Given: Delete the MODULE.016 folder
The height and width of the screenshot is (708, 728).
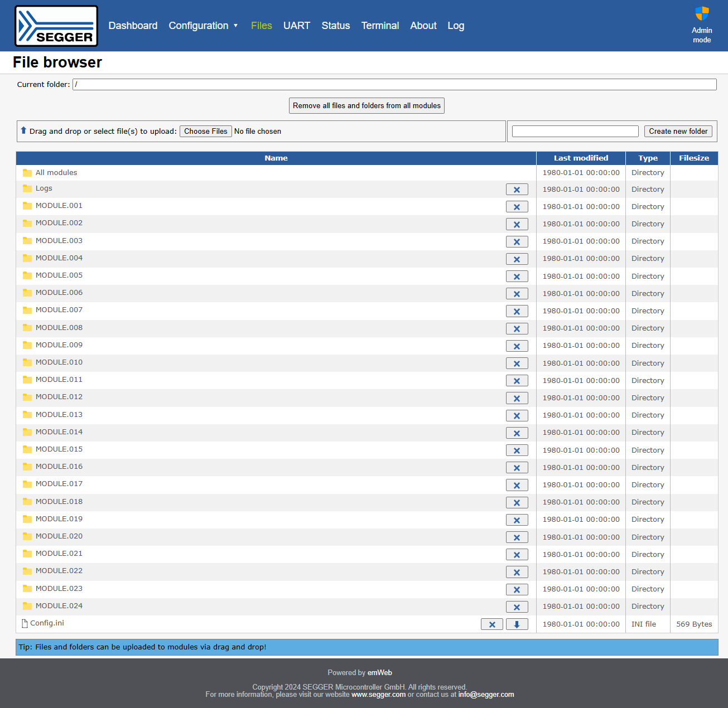Looking at the screenshot, I should pyautogui.click(x=517, y=468).
